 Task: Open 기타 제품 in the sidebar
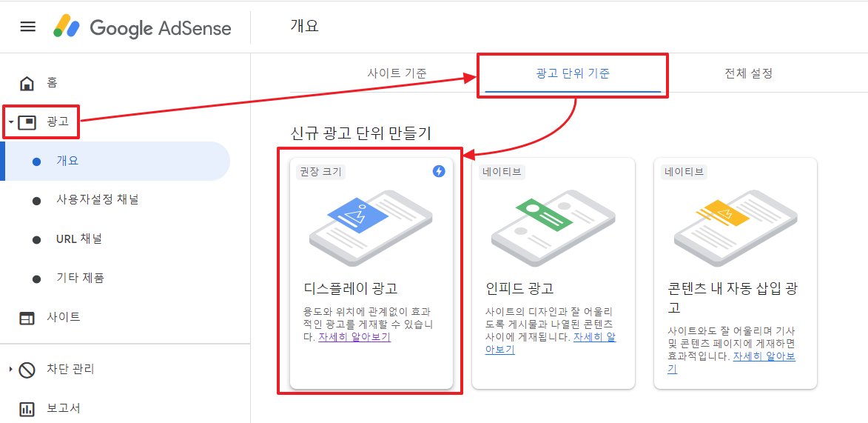tap(80, 278)
